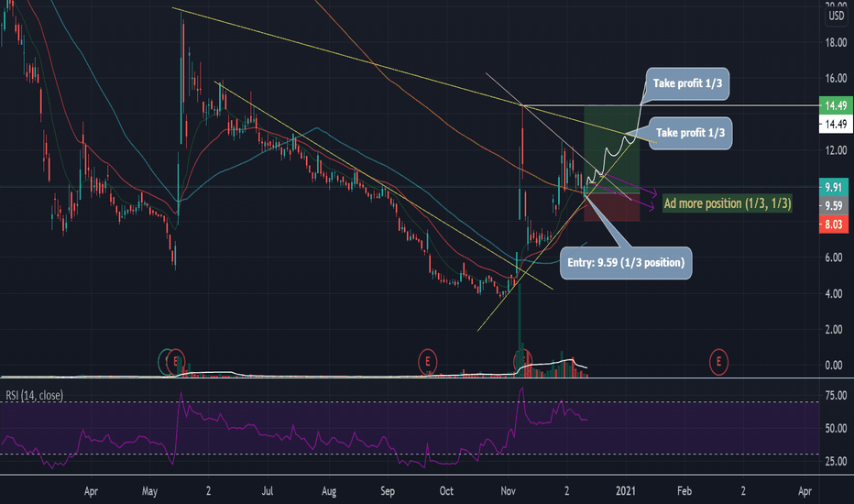Click the USD currency label
Viewport: 854px width, 504px height.
(837, 16)
